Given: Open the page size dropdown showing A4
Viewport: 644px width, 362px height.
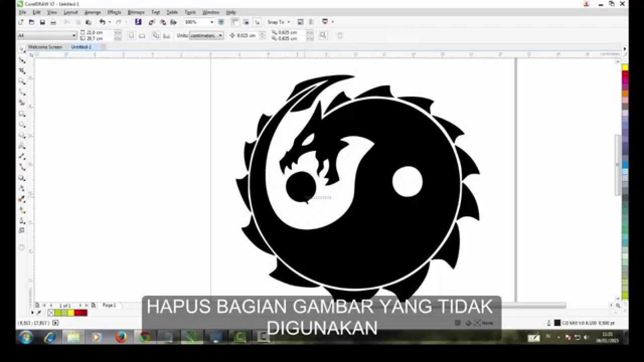Looking at the screenshot, I should click(x=47, y=36).
